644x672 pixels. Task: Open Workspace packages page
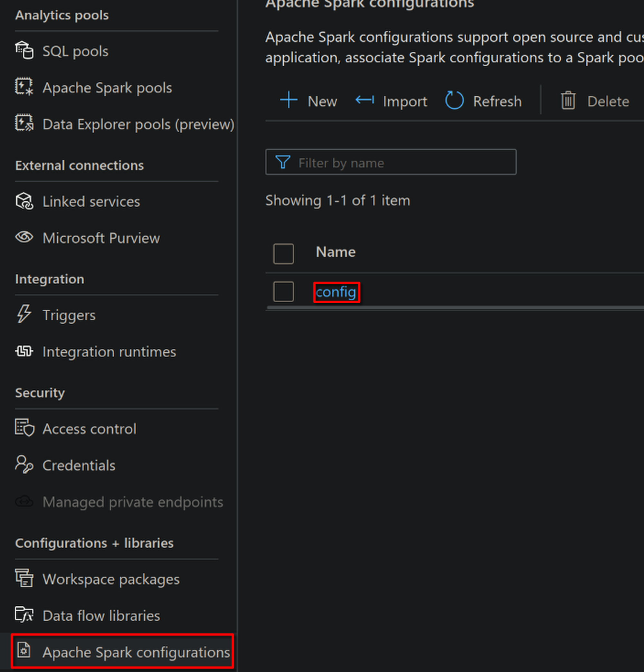111,579
